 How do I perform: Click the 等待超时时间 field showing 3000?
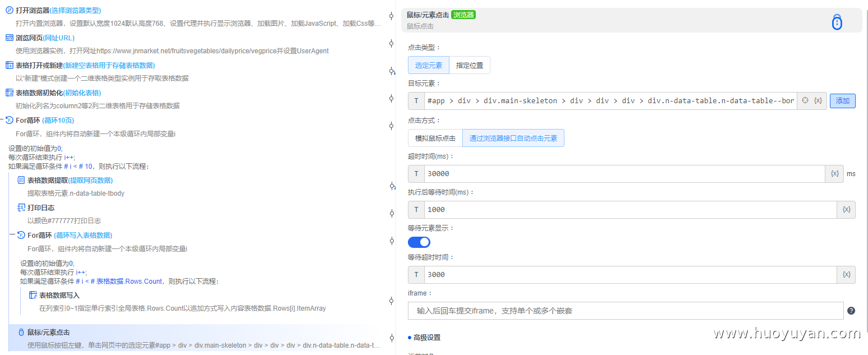point(631,275)
